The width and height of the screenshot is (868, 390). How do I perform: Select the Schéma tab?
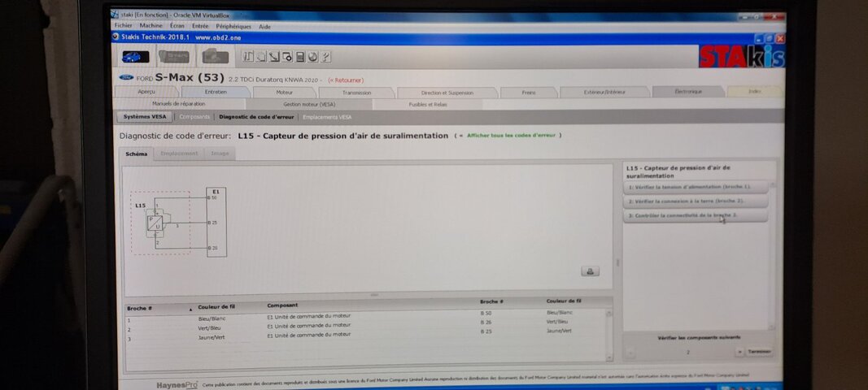[136, 154]
